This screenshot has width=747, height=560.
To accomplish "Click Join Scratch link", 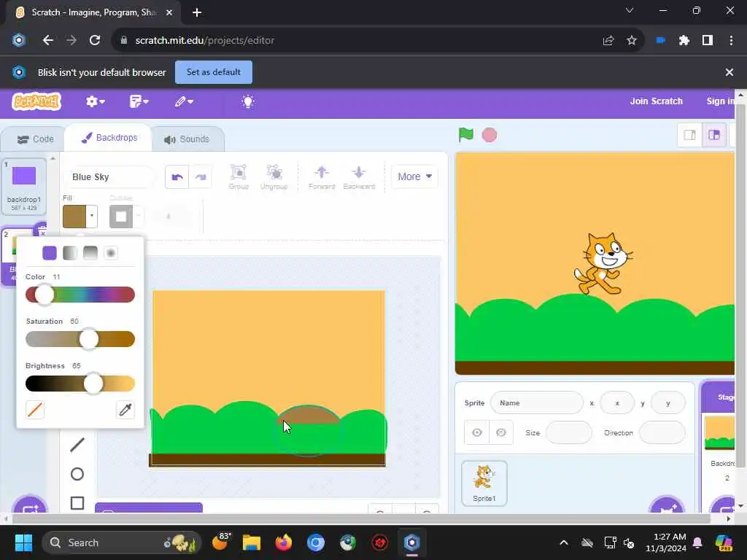I will click(656, 101).
